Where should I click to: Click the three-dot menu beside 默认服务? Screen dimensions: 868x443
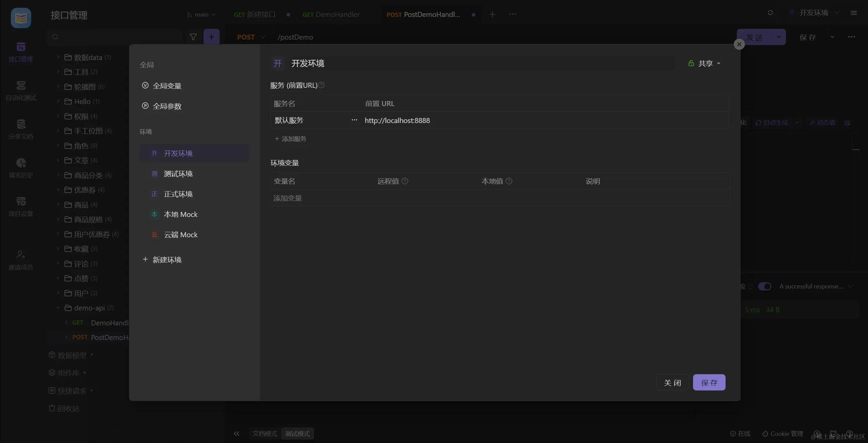tap(354, 120)
